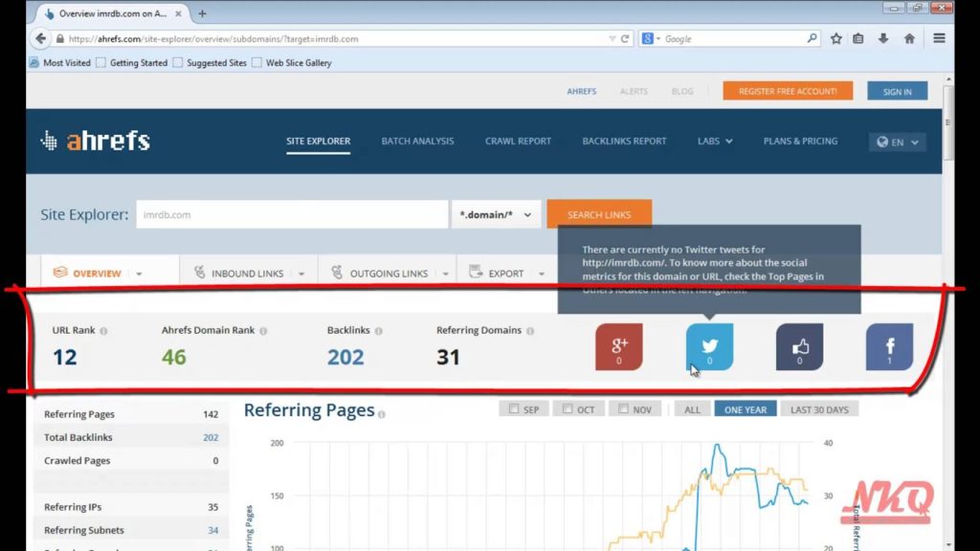
Task: Click the Google Plus share count icon
Action: (619, 346)
